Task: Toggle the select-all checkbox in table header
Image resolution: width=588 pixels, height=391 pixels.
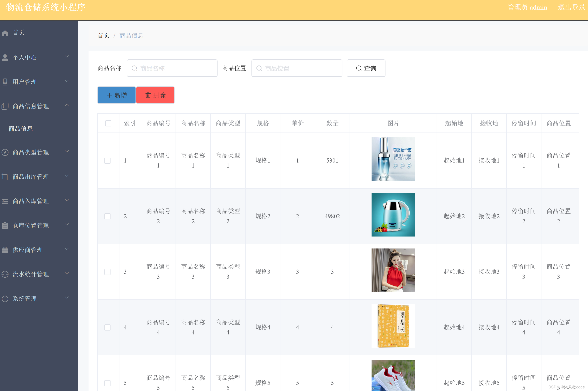Action: [108, 123]
